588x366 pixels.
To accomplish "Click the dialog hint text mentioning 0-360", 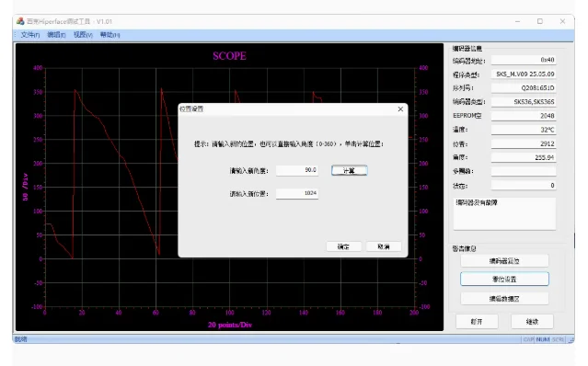I will pyautogui.click(x=289, y=144).
